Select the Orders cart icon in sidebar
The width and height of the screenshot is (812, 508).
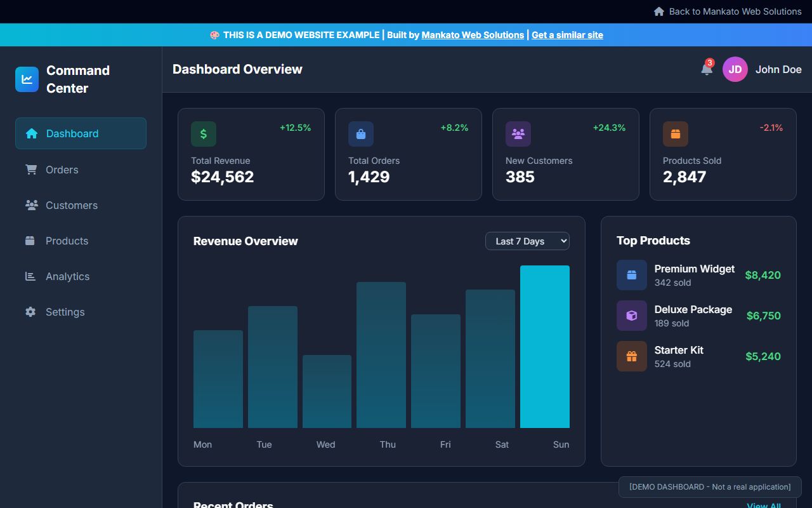[30, 170]
